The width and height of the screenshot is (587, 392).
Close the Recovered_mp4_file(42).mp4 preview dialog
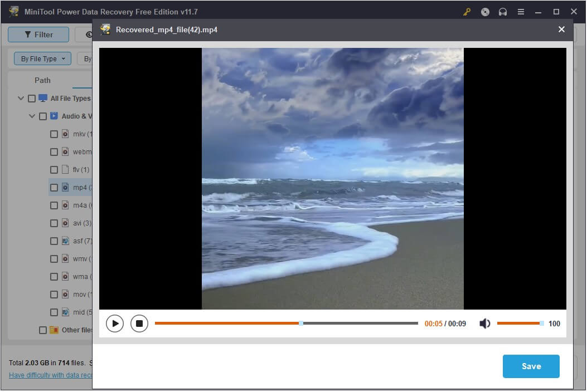(x=561, y=30)
